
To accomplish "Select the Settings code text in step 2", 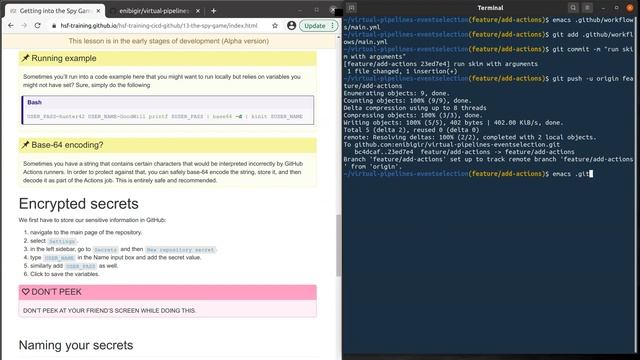I will pyautogui.click(x=62, y=241).
